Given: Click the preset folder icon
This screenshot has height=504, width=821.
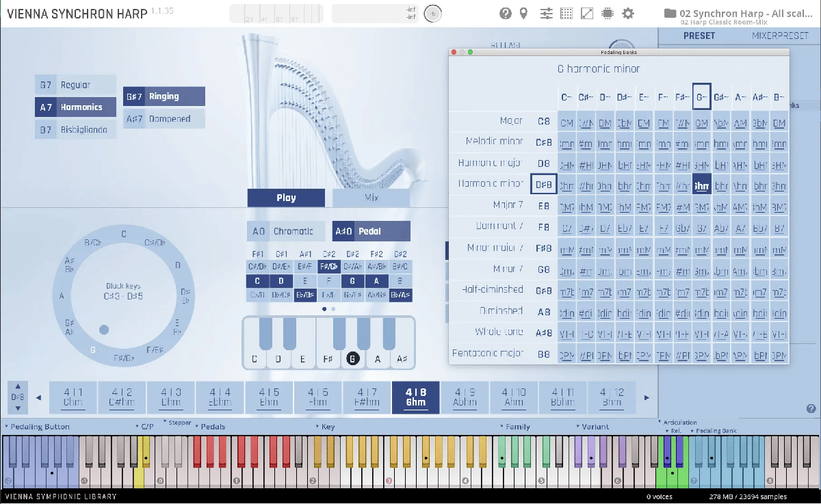Looking at the screenshot, I should click(x=670, y=13).
